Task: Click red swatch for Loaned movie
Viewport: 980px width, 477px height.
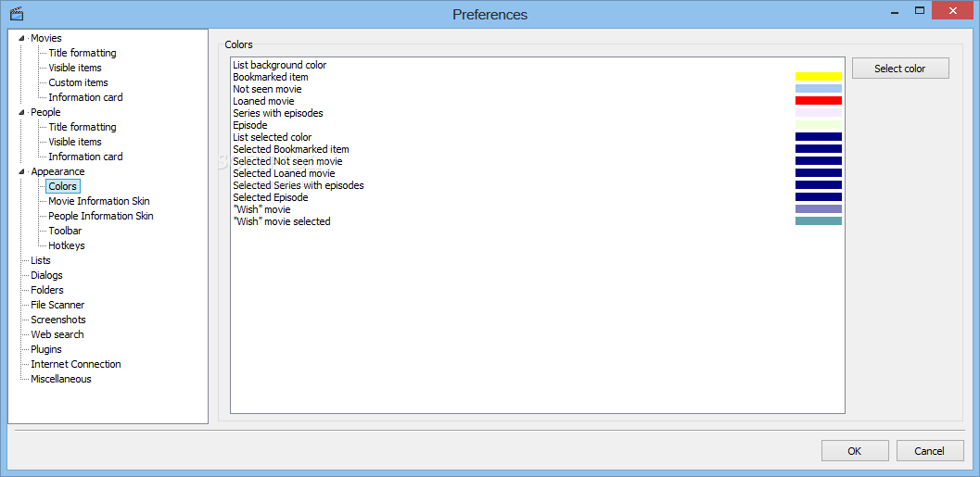Action: (818, 101)
